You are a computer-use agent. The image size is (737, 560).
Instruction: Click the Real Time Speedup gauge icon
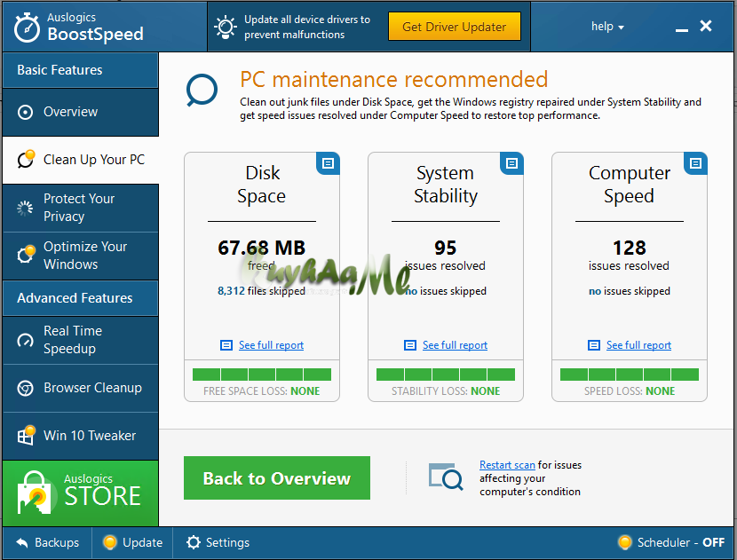coord(25,340)
